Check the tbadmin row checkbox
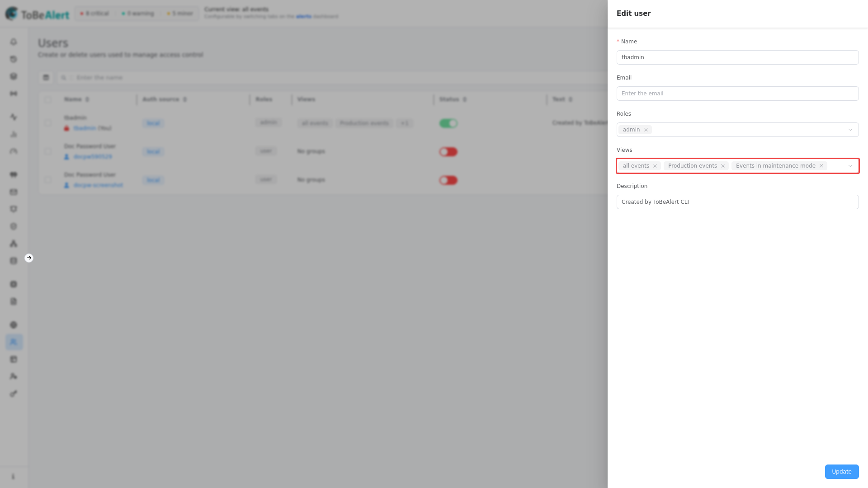 pyautogui.click(x=48, y=123)
